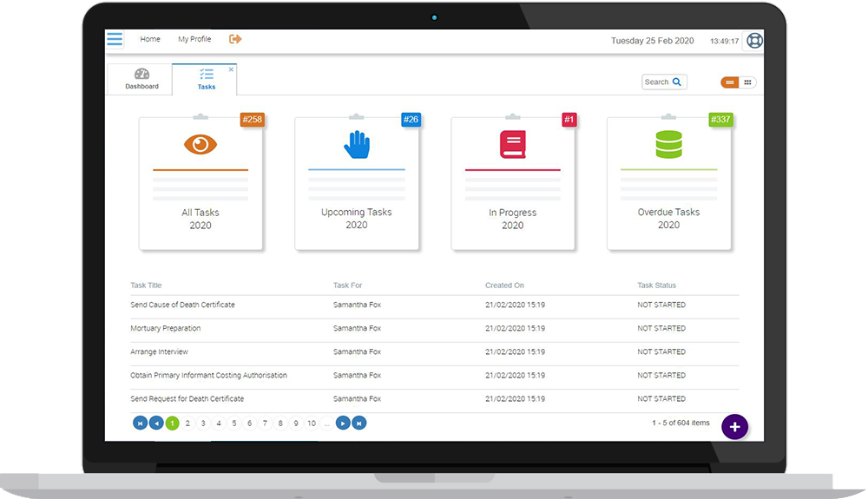Screen dimensions: 868x499
Task: Open the Upcoming Tasks 2020 card
Action: [357, 184]
